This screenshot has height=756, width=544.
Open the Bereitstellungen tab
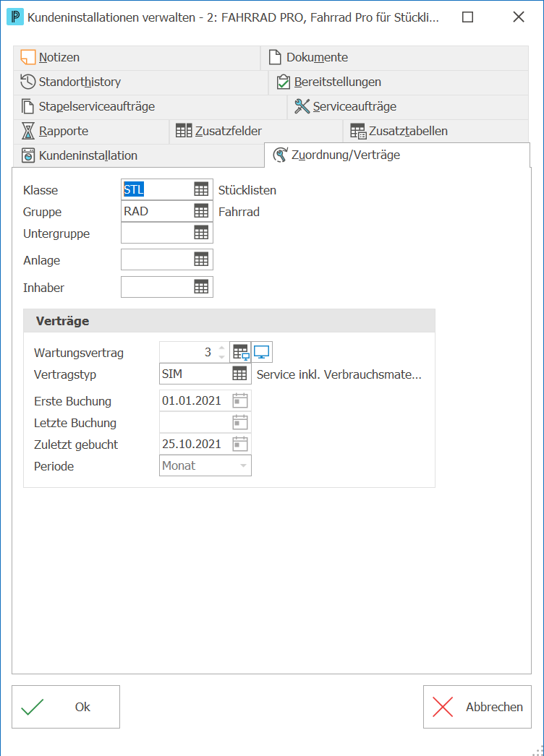pos(398,82)
